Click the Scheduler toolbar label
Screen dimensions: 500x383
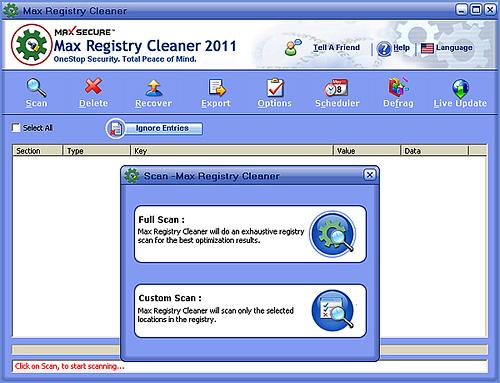pyautogui.click(x=337, y=103)
